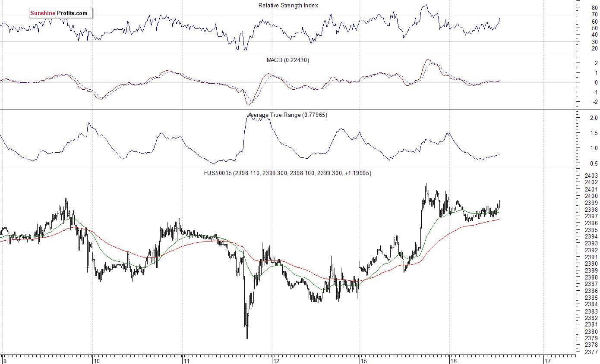Click the 2390 price axis label
Viewport: 600px width, 364px height.
click(x=592, y=264)
